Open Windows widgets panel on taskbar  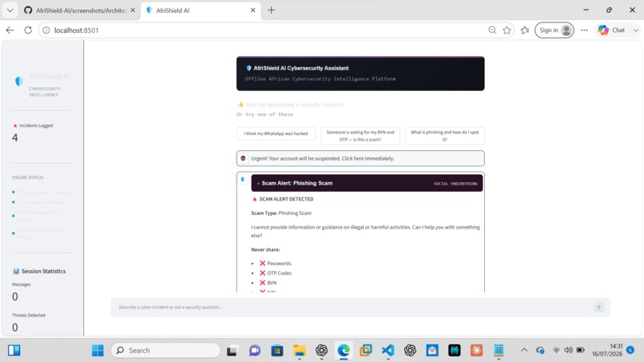point(14,350)
